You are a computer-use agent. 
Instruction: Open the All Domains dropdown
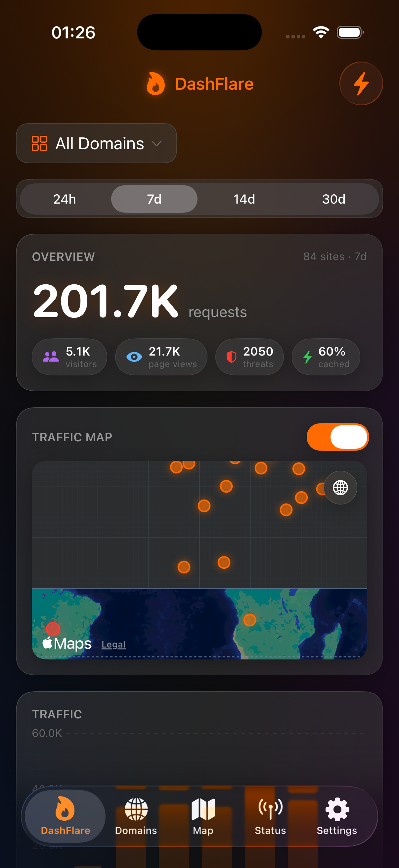(96, 143)
